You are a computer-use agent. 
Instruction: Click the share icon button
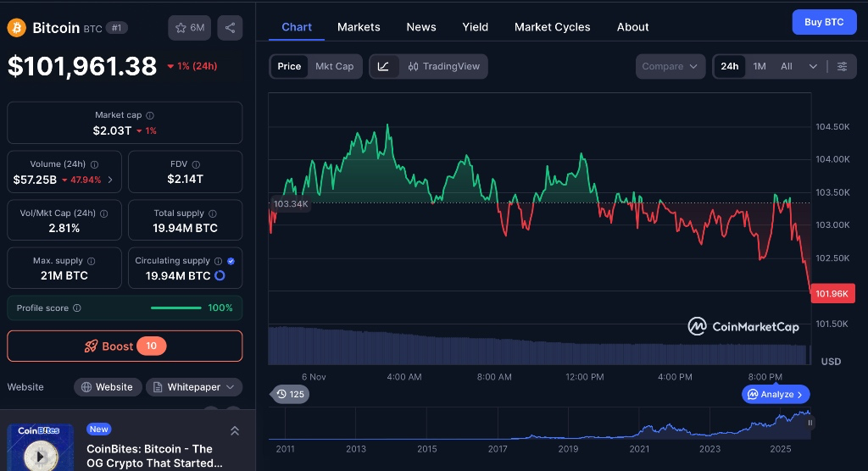230,28
